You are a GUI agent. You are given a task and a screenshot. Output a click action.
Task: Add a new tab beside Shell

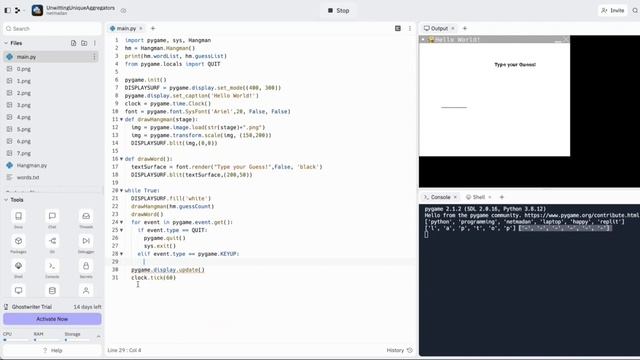pyautogui.click(x=502, y=197)
